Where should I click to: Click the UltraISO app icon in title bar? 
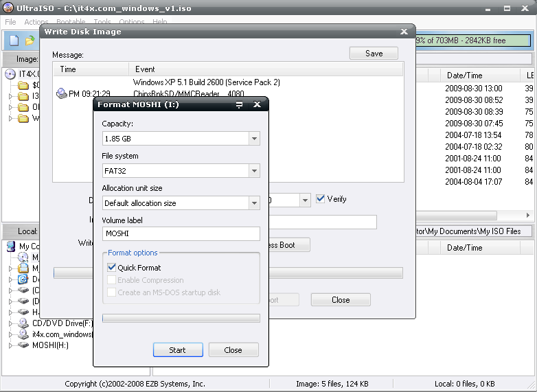[8, 8]
